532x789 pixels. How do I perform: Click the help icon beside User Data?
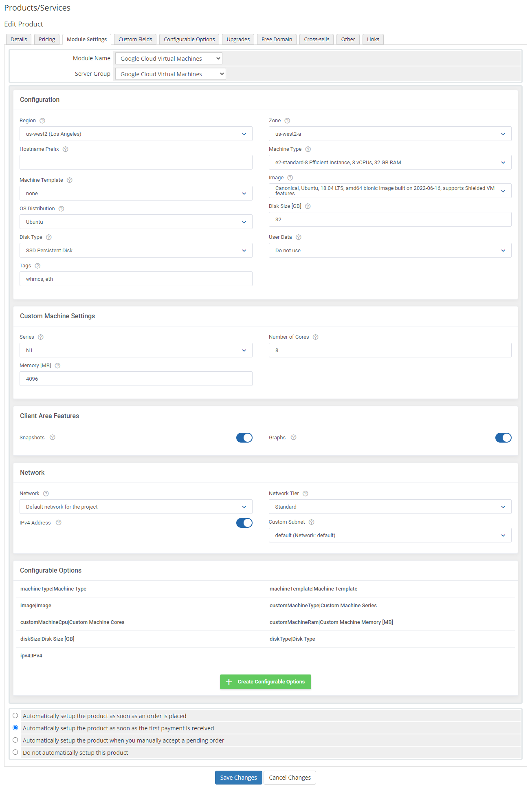tap(299, 237)
